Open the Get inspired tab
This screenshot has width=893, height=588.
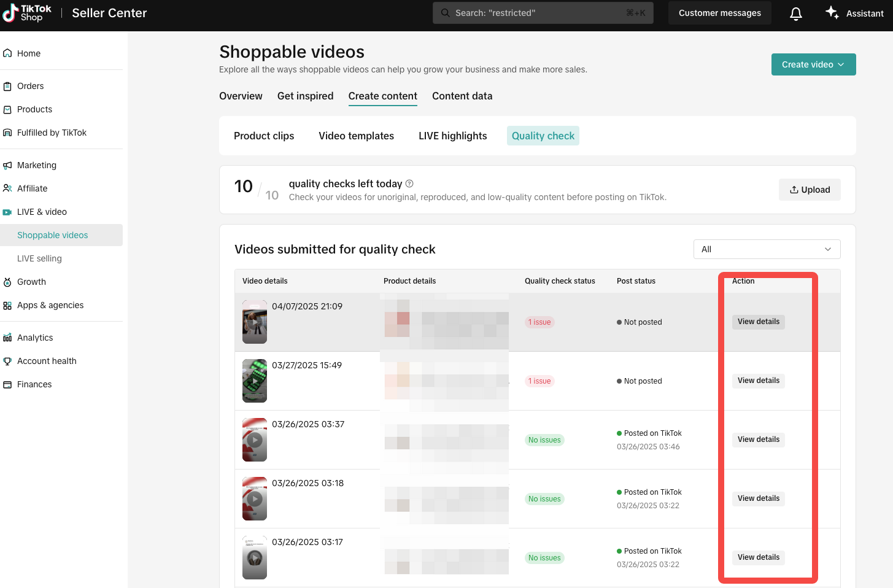coord(305,96)
